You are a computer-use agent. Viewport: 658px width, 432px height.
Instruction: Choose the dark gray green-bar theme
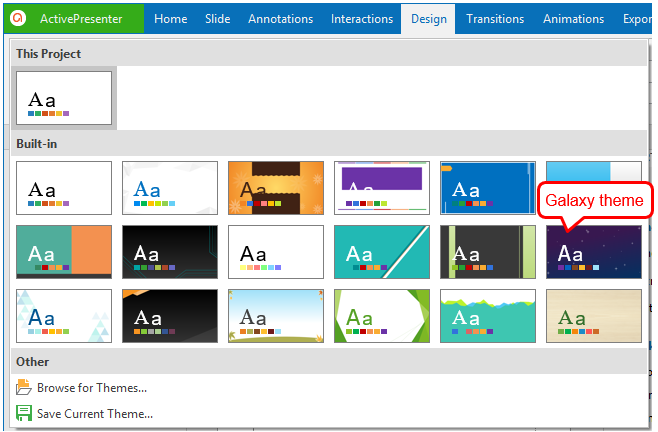coord(488,252)
